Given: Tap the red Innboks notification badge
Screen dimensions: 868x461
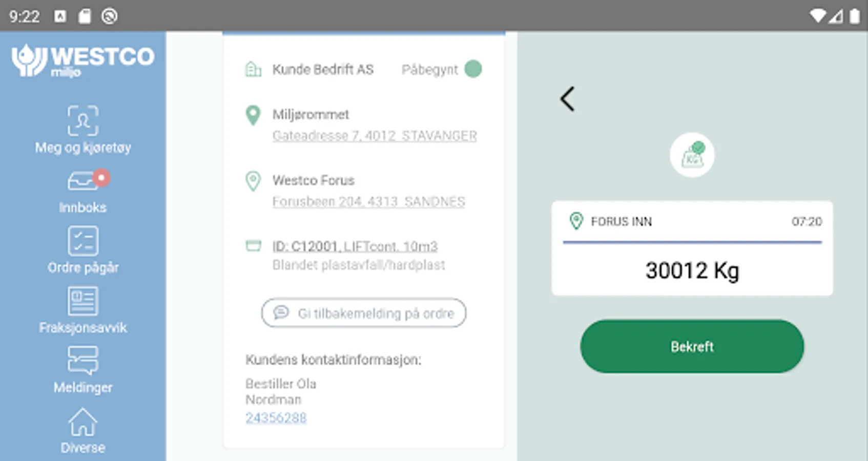Looking at the screenshot, I should pyautogui.click(x=101, y=178).
